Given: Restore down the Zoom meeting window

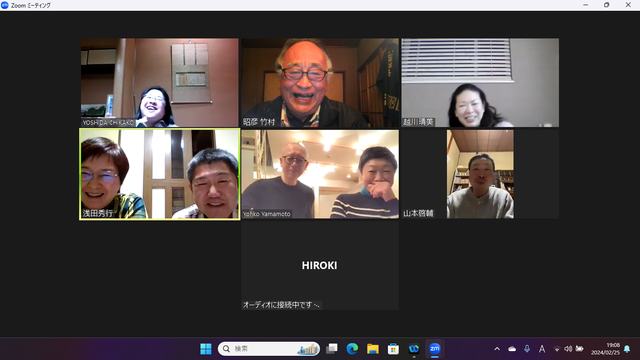Looking at the screenshot, I should coord(607,5).
